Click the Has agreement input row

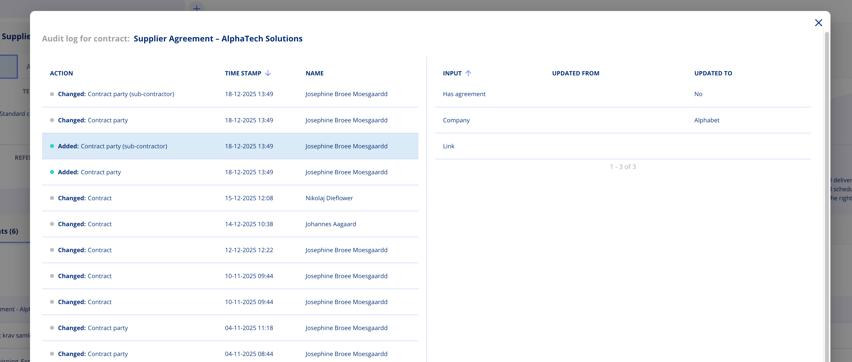623,94
